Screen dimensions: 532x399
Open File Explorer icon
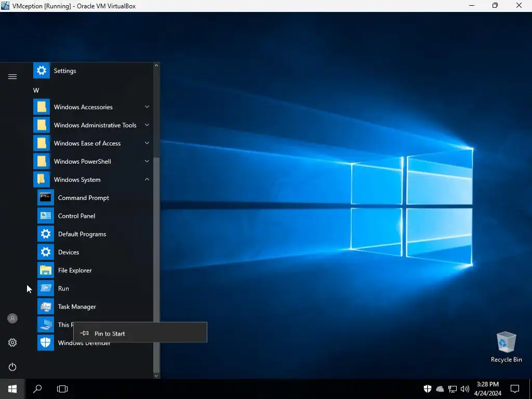pos(46,270)
